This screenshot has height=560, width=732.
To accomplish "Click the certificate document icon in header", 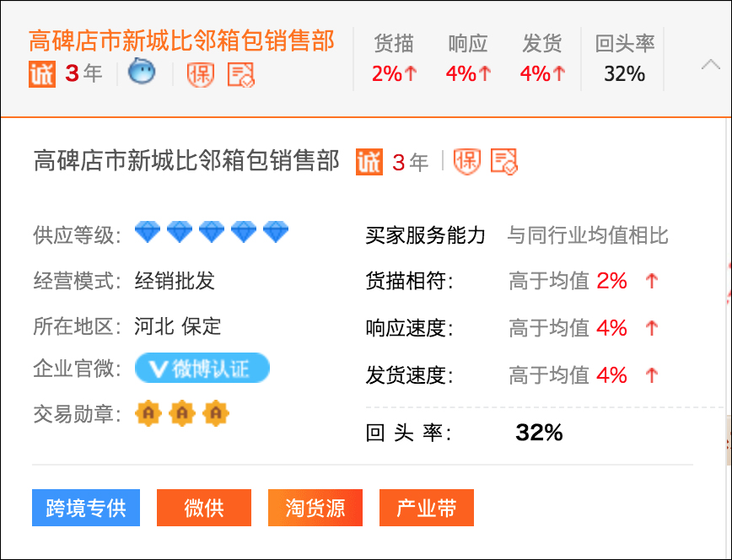I will click(x=241, y=74).
